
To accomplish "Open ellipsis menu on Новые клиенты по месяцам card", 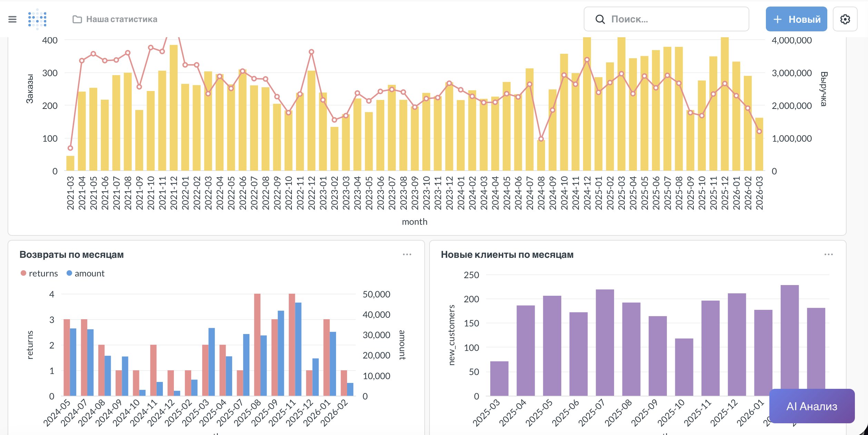I will click(x=828, y=254).
